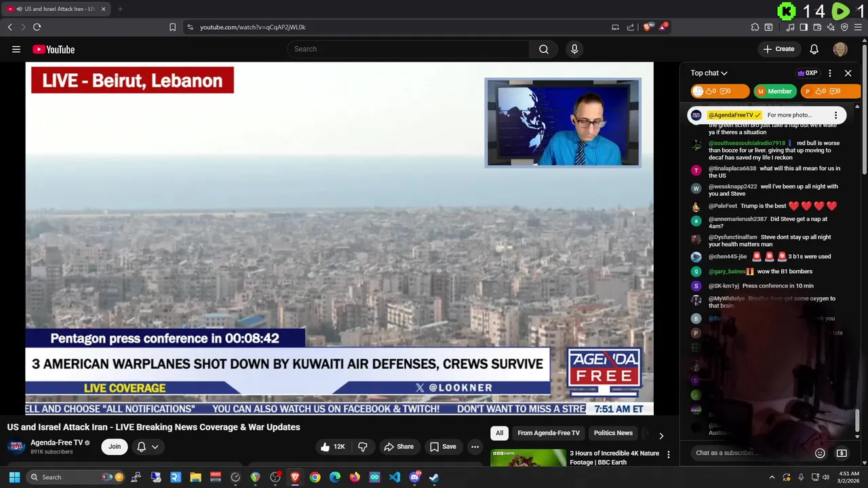Select the 'US and Israel Attack Iran' tab
868x488 pixels.
click(x=56, y=9)
